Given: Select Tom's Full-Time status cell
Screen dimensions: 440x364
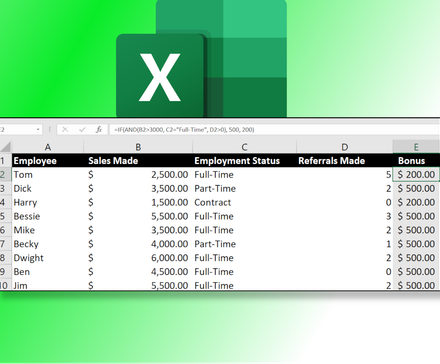Looking at the screenshot, I should coord(244,175).
